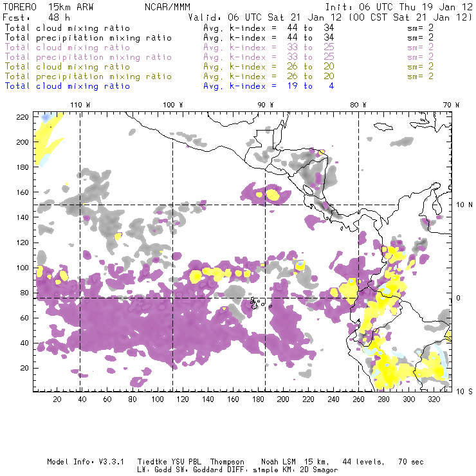Click the Model Info: V3.3.1 footer text
The width and height of the screenshot is (476, 476).
coord(75,462)
